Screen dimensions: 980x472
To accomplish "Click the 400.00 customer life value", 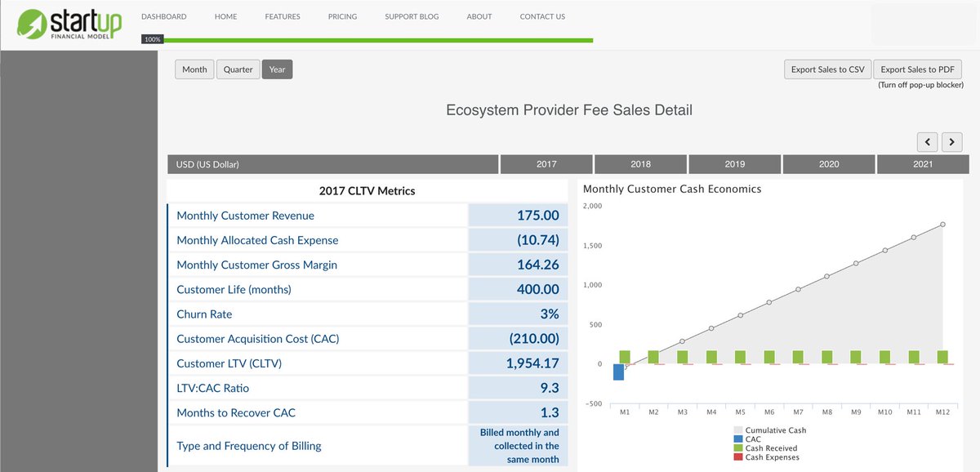I will (538, 289).
